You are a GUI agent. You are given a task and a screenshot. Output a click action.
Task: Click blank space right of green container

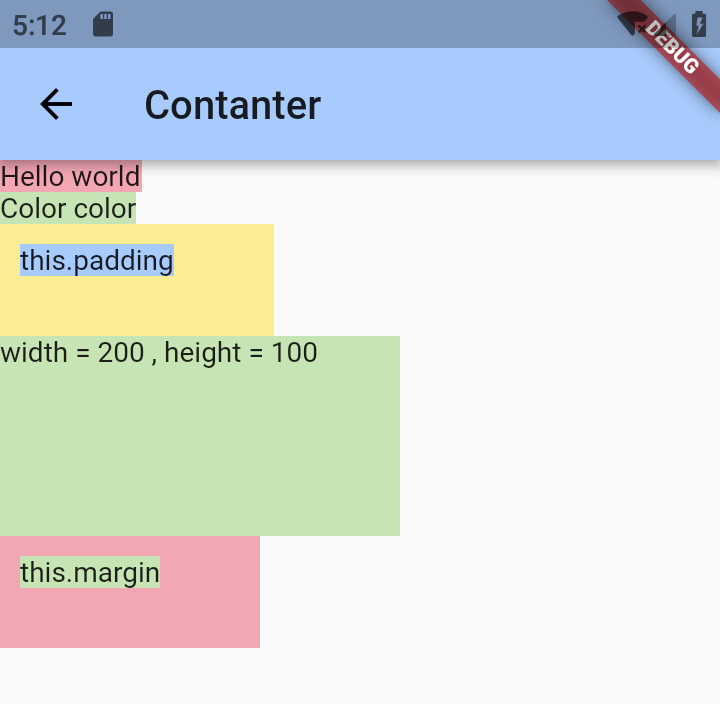click(x=560, y=436)
